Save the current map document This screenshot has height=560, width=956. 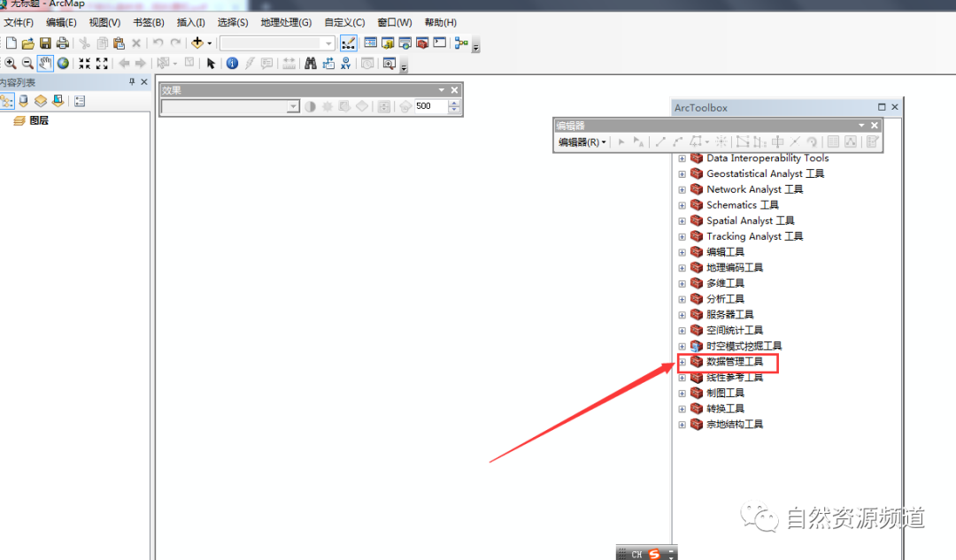tap(45, 43)
